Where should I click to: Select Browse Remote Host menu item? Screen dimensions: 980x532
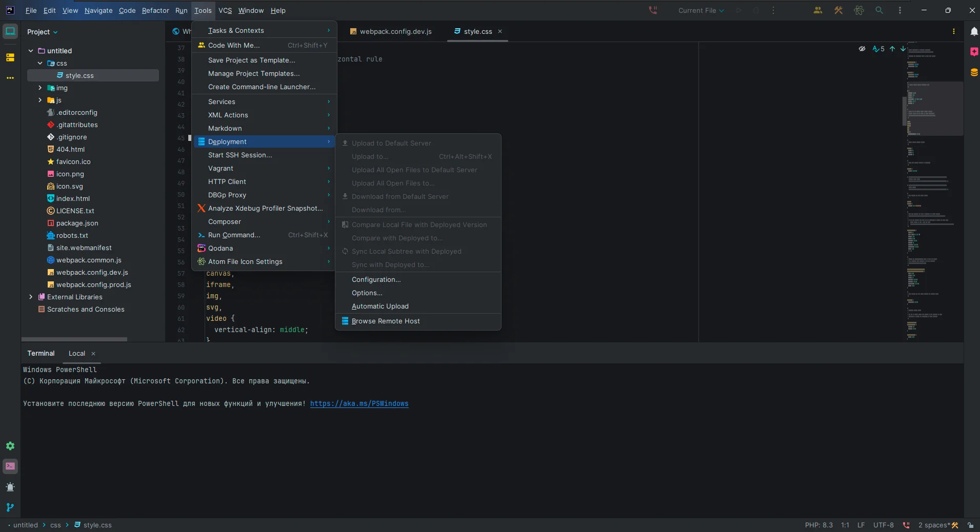tap(386, 321)
